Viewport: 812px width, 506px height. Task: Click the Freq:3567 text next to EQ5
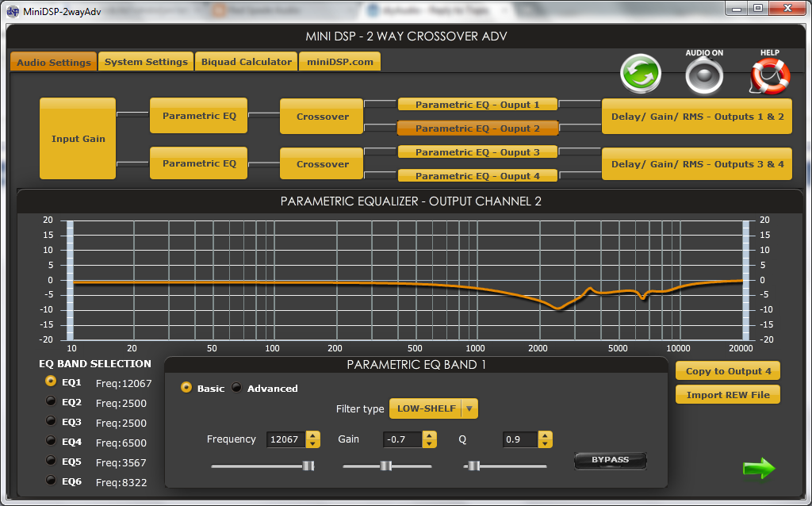click(121, 462)
